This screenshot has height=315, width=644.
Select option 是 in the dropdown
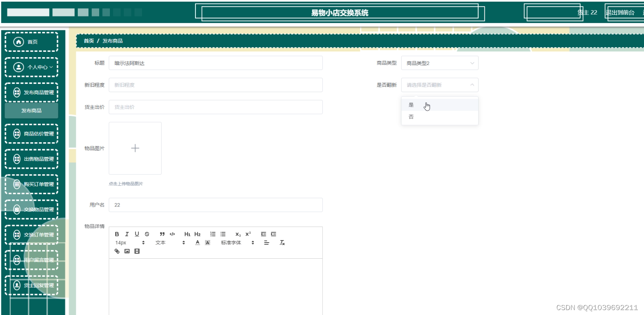click(x=439, y=105)
